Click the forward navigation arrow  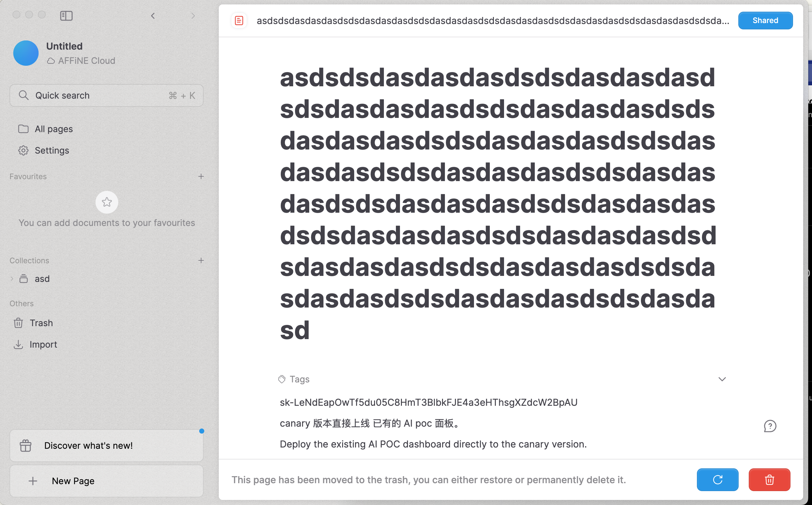click(x=193, y=16)
